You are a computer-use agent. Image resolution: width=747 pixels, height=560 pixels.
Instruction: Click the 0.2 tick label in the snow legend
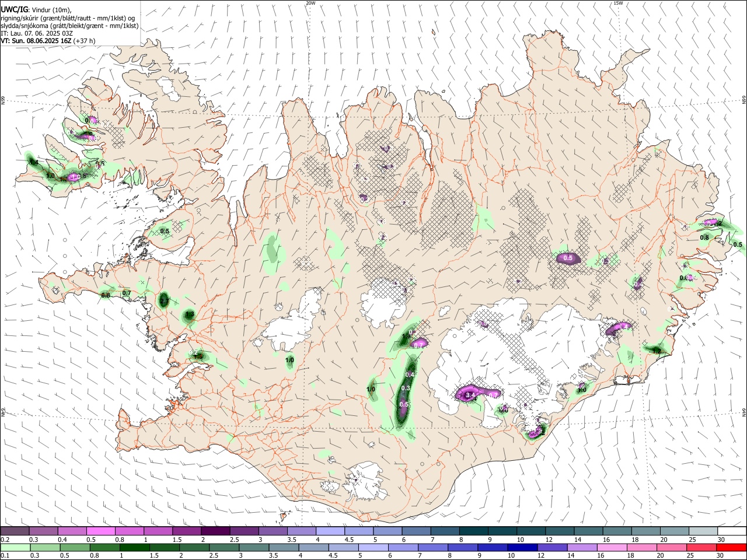point(4,540)
